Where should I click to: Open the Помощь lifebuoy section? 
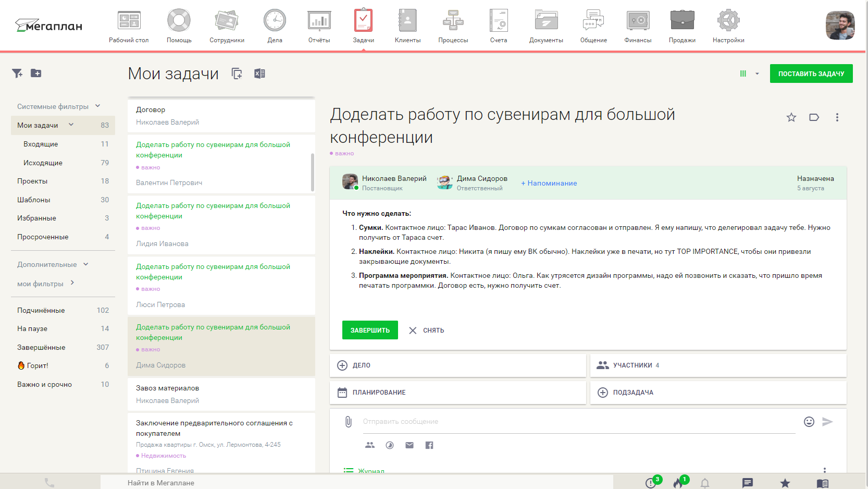click(179, 26)
